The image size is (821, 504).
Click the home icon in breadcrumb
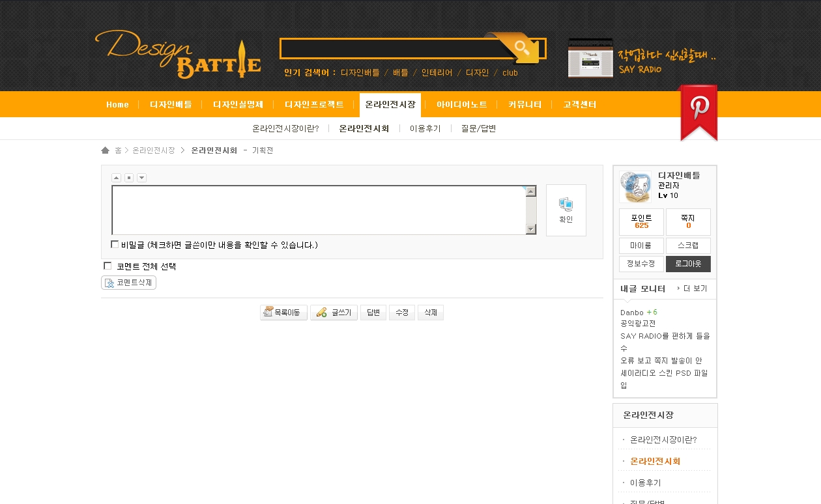(x=106, y=150)
